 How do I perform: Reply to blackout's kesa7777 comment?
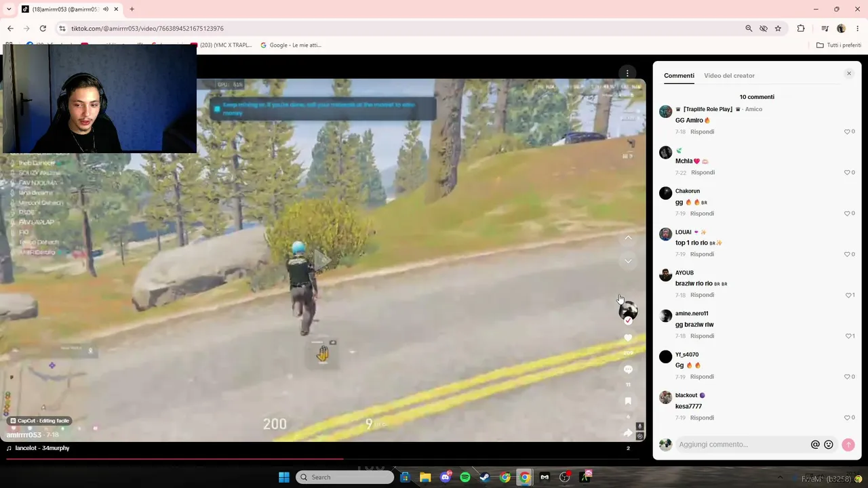click(x=702, y=418)
